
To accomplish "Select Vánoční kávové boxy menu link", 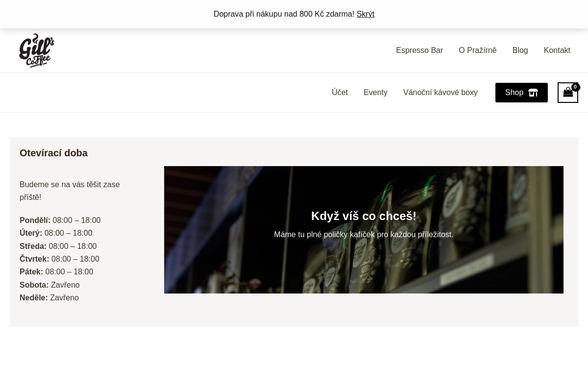I will pos(441,93).
